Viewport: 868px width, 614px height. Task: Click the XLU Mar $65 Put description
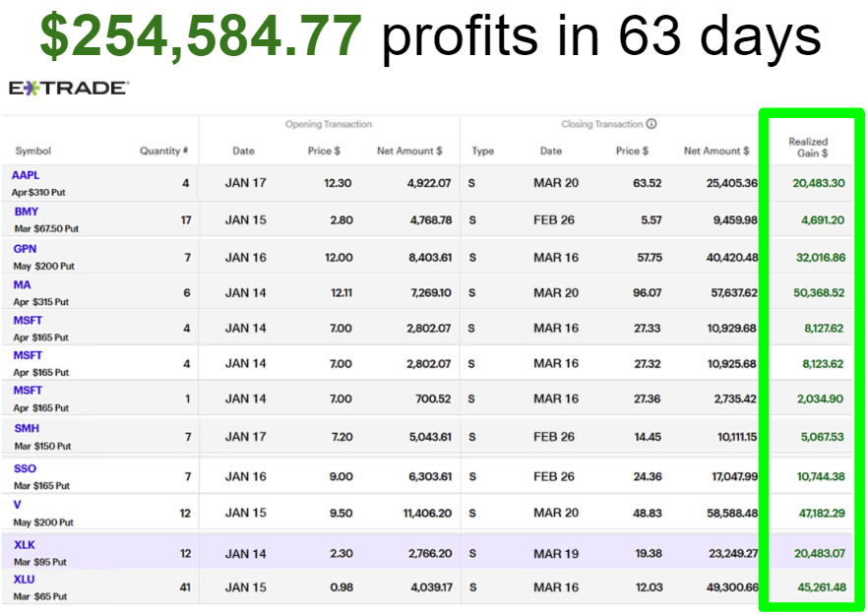(40, 596)
